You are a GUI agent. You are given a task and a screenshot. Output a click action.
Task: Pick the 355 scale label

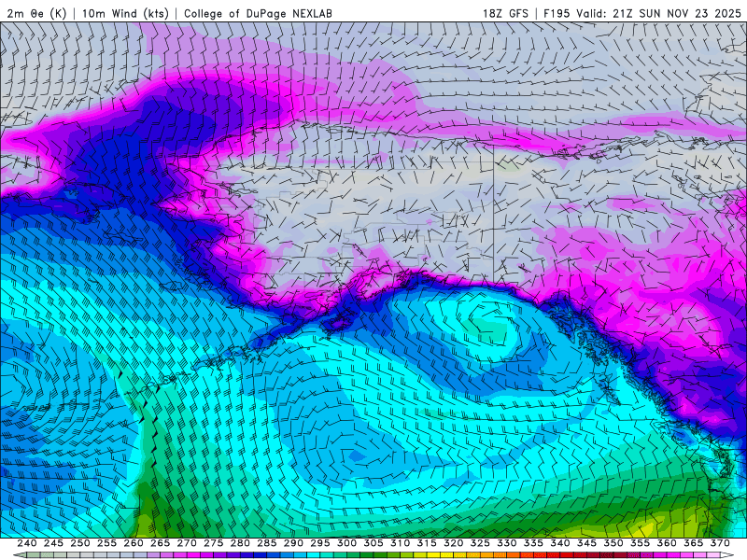(x=641, y=543)
